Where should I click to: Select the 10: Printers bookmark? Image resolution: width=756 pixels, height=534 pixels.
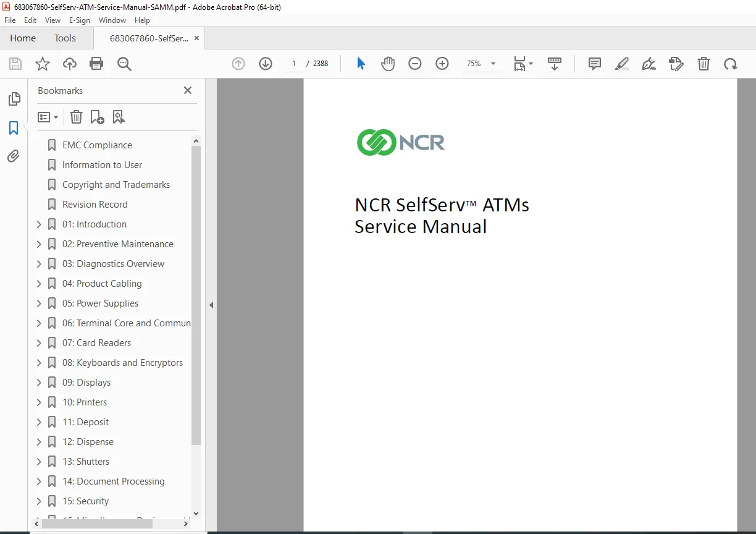(x=85, y=402)
